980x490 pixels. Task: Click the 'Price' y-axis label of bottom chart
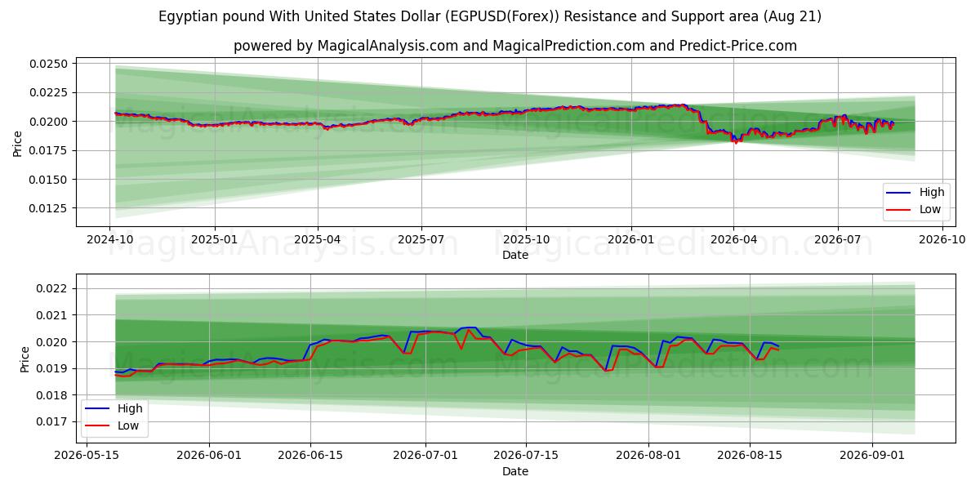click(24, 359)
